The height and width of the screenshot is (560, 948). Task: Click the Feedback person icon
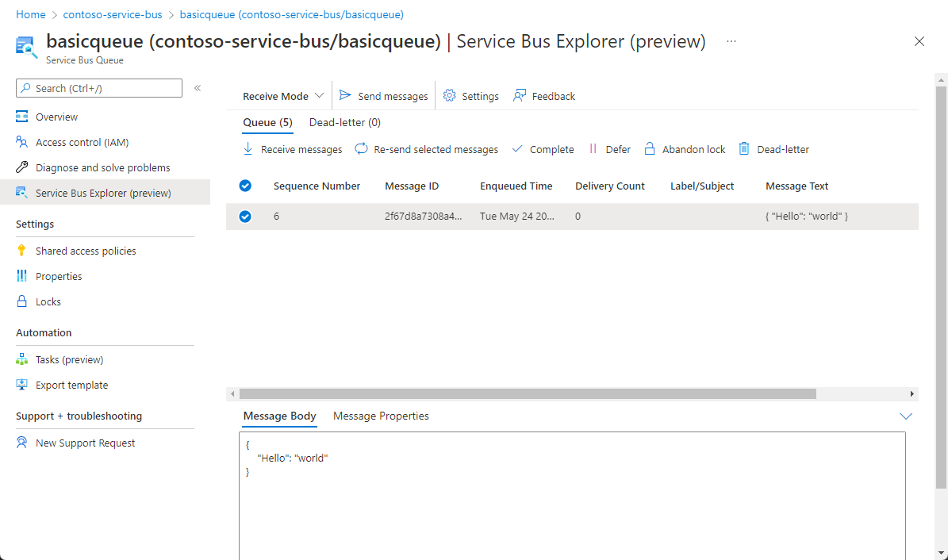tap(520, 95)
